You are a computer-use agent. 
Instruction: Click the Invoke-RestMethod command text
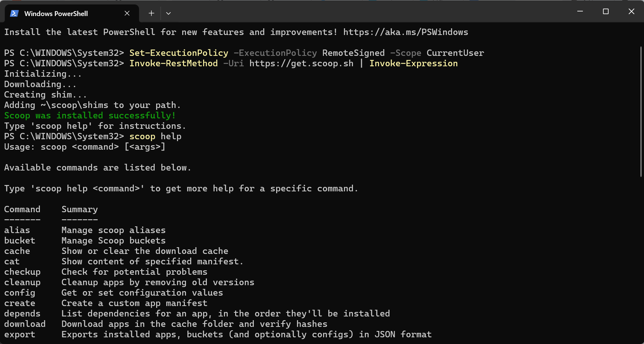click(x=174, y=63)
